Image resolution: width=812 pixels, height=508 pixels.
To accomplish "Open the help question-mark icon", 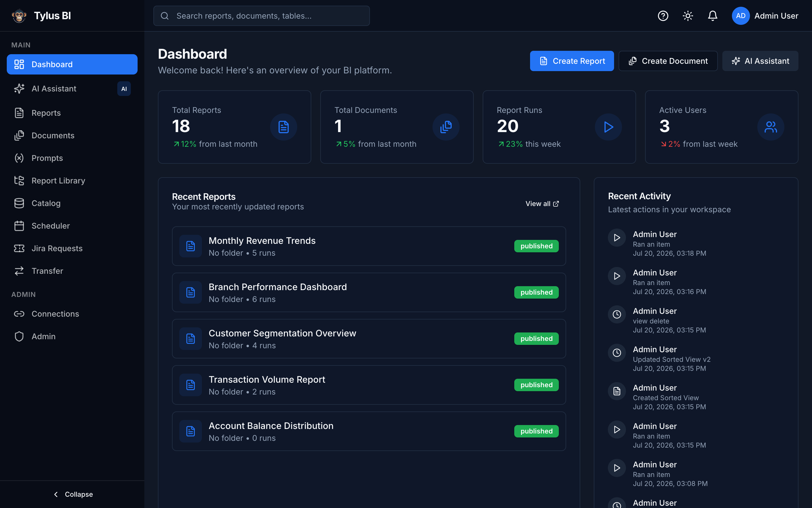I will [663, 16].
